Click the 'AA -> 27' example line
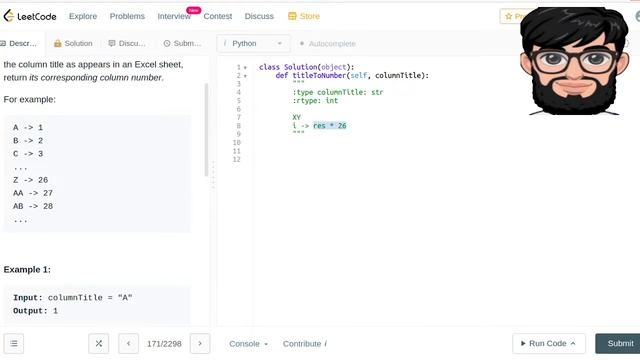Viewport: 640px width, 360px height. coord(33,193)
